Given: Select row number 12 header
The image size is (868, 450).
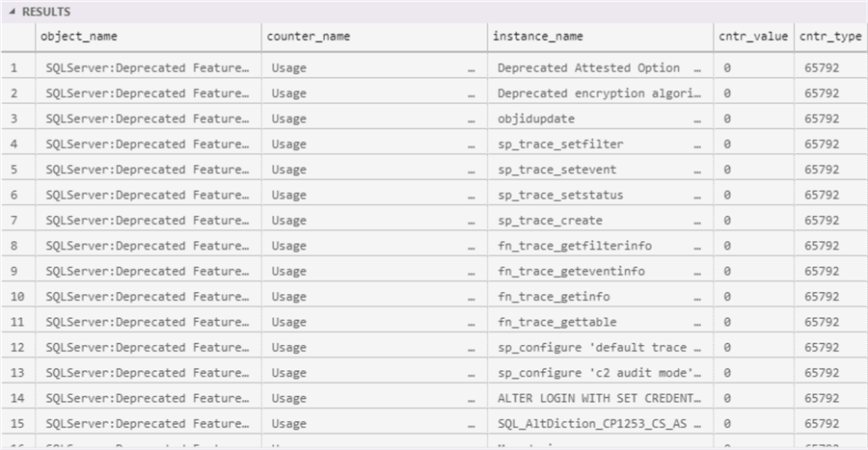Looking at the screenshot, I should pyautogui.click(x=18, y=347).
